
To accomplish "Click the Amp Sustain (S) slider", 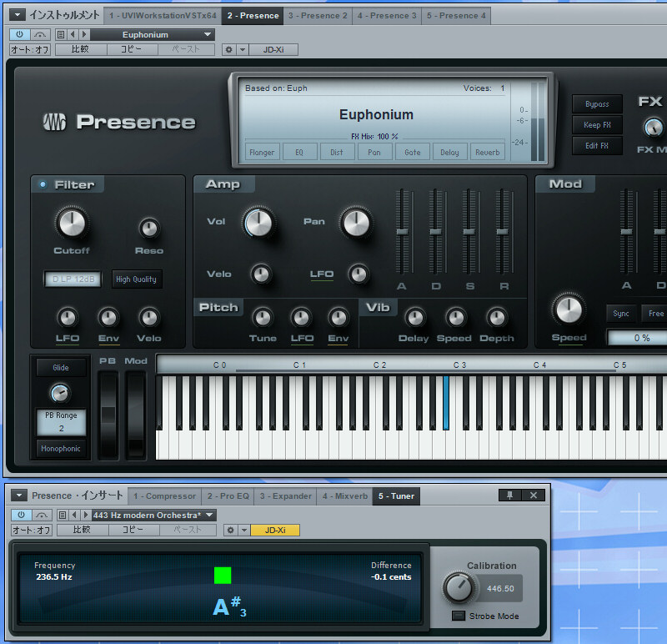I will (x=469, y=232).
